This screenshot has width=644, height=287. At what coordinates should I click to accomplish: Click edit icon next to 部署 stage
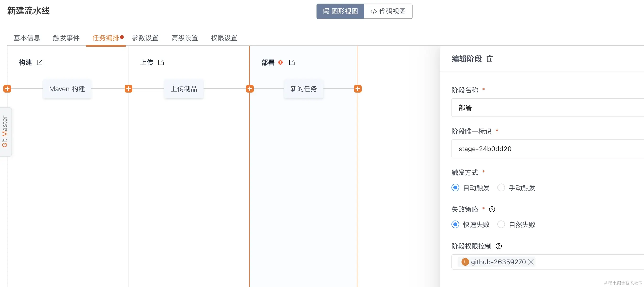click(291, 62)
